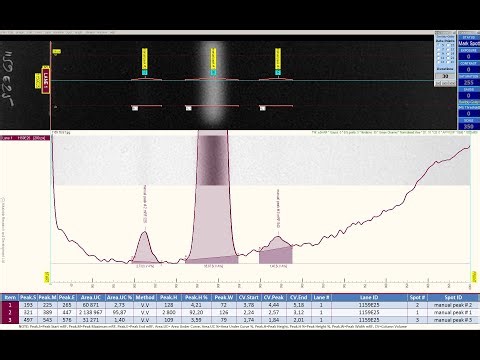Click the rightmost white handle box on gel

[x=263, y=108]
